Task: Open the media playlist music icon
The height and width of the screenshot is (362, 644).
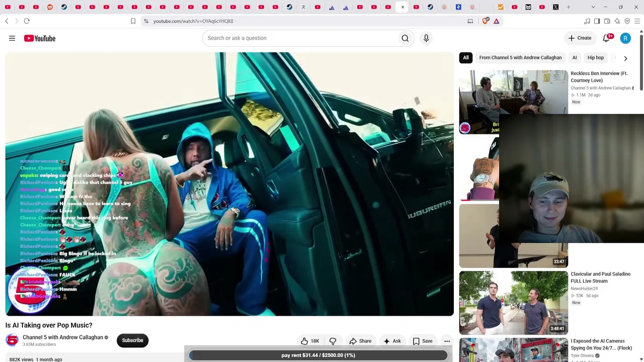Action: coord(587,21)
